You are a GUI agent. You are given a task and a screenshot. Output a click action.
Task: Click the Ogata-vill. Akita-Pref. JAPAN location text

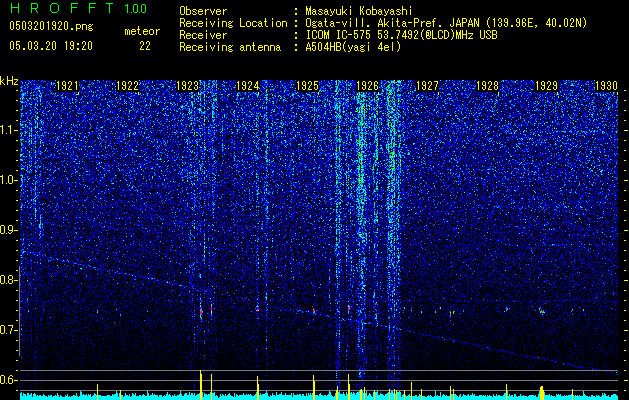(x=446, y=23)
